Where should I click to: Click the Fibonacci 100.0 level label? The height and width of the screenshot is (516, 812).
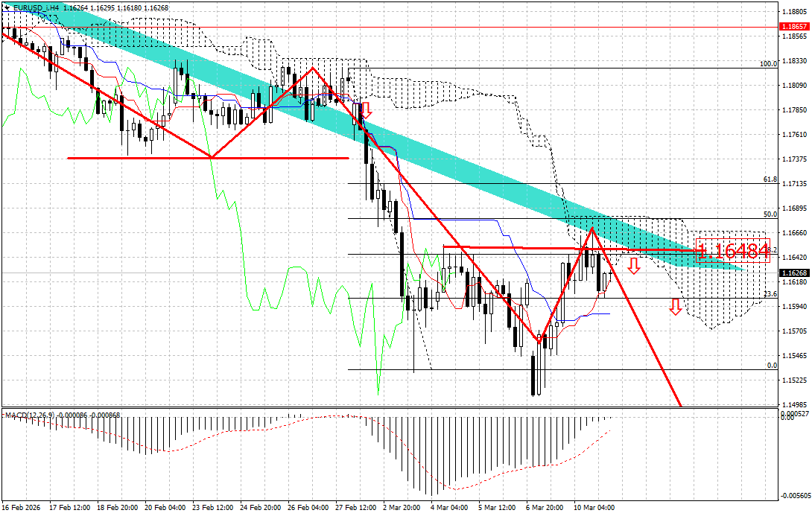tap(768, 63)
